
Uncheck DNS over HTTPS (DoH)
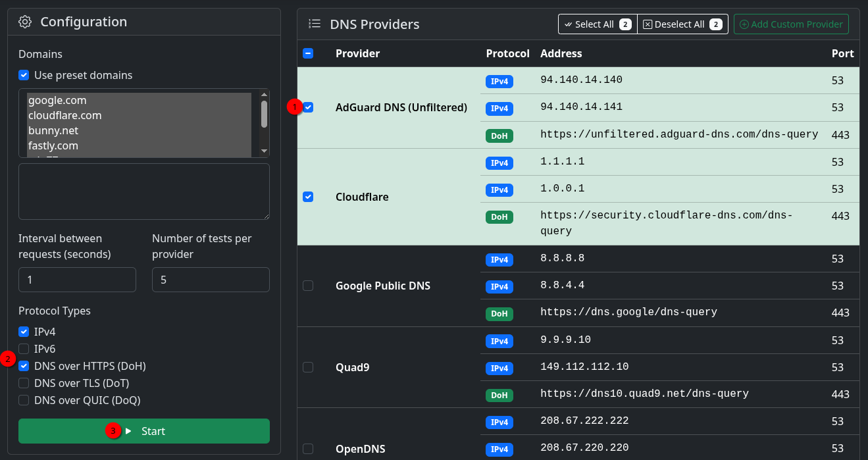(24, 366)
